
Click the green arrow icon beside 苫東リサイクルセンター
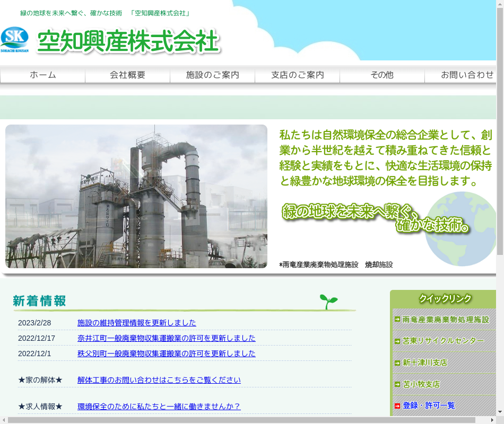coord(397,341)
